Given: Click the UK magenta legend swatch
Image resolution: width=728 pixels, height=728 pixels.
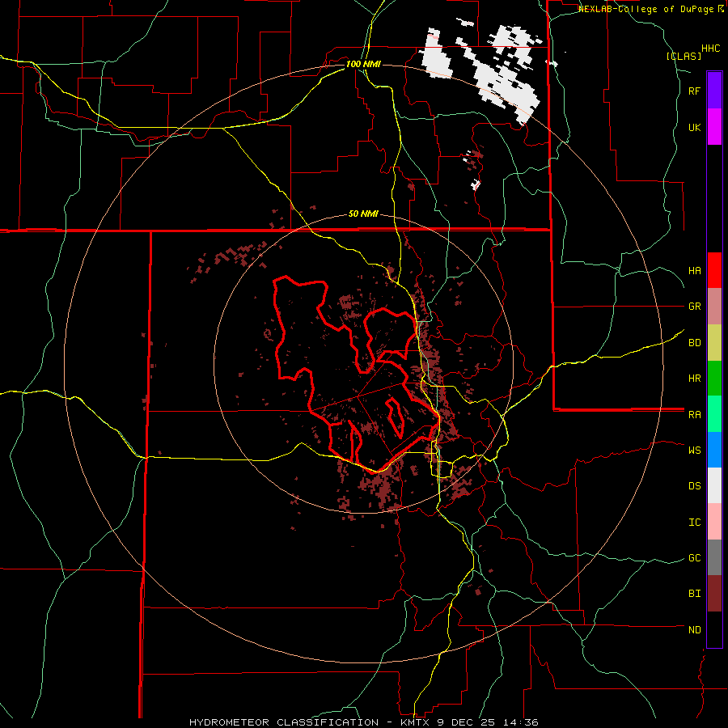Looking at the screenshot, I should click(x=714, y=127).
